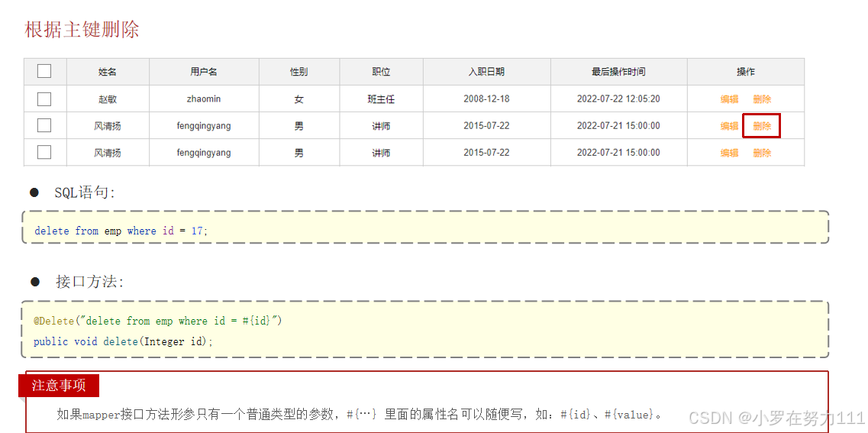This screenshot has height=433, width=868.
Task: Click the 性别 column header
Action: coord(299,72)
